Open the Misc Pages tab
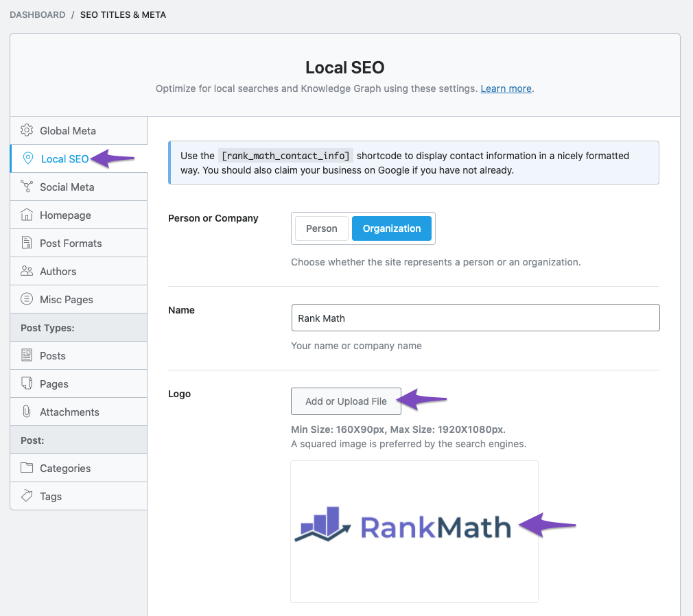The width and height of the screenshot is (693, 616). (66, 299)
